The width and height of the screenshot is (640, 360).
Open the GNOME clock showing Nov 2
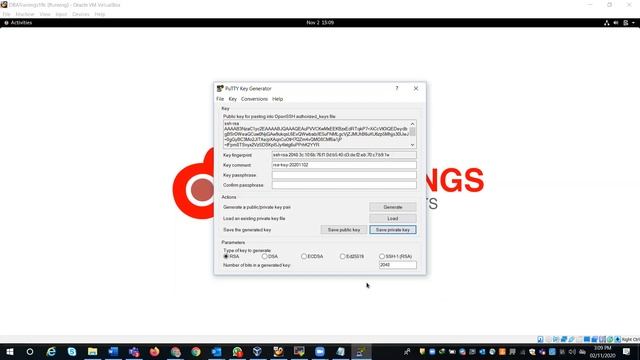coord(320,23)
